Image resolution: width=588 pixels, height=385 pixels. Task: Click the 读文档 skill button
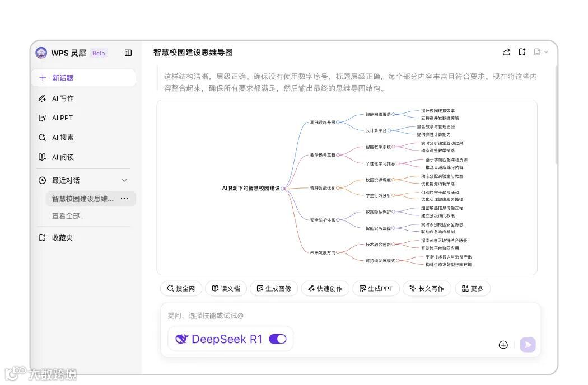pyautogui.click(x=226, y=288)
